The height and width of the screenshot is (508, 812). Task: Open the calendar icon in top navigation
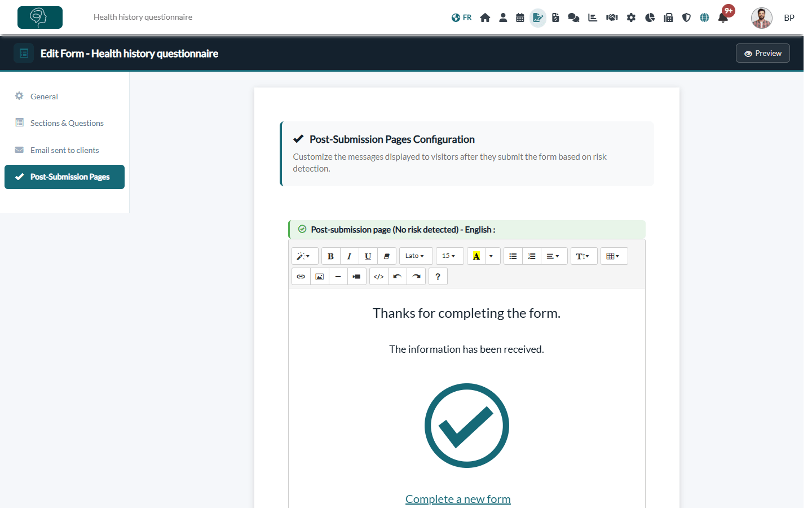point(520,17)
